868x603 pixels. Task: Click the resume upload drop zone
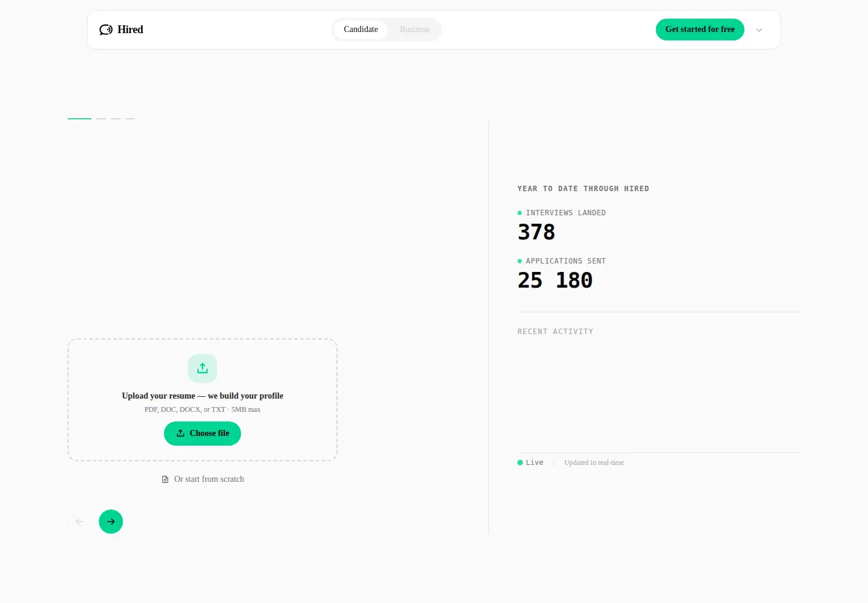(203, 400)
